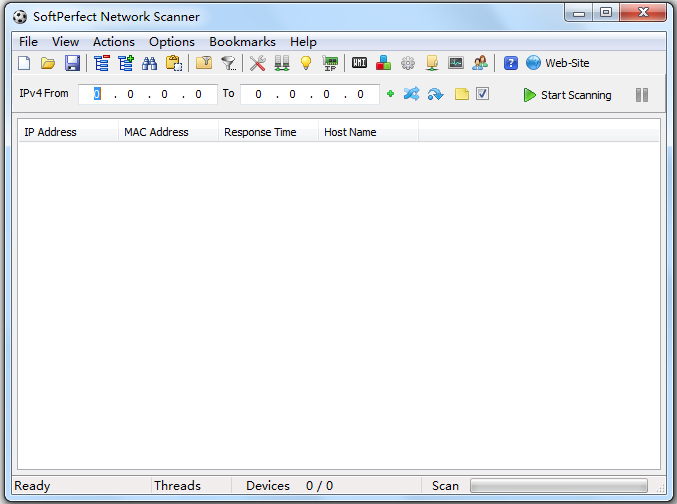Click the blue shuffle arrows icon
This screenshot has width=677, height=504.
click(411, 94)
